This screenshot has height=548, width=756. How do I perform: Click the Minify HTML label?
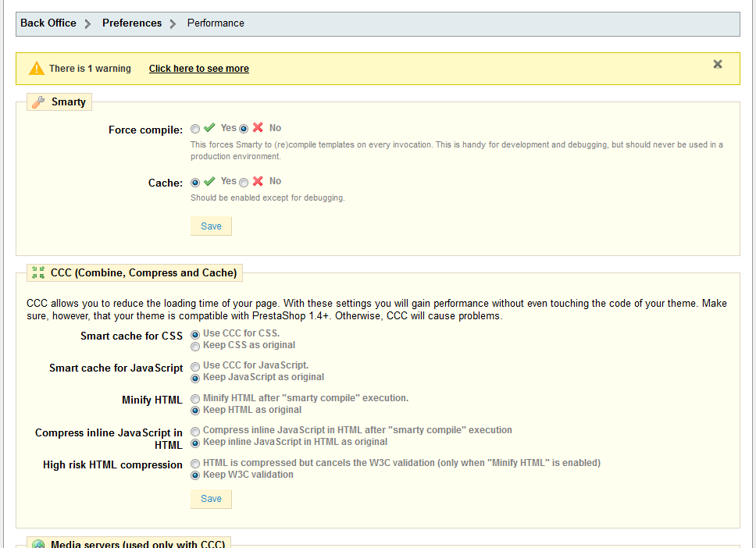point(152,400)
